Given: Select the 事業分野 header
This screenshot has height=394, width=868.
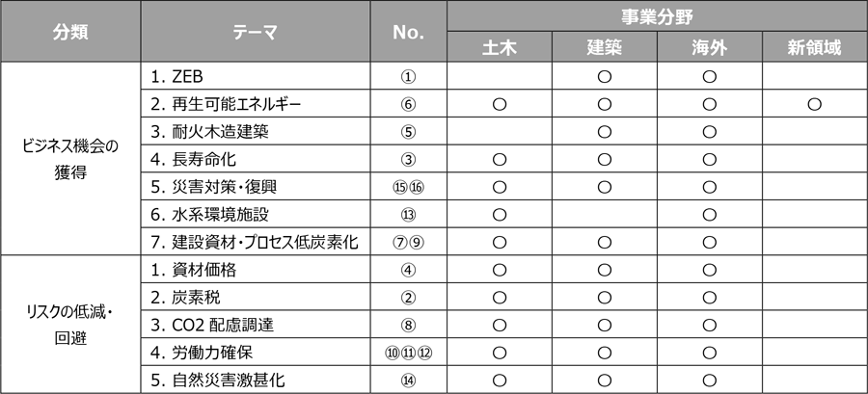Looking at the screenshot, I should (657, 16).
